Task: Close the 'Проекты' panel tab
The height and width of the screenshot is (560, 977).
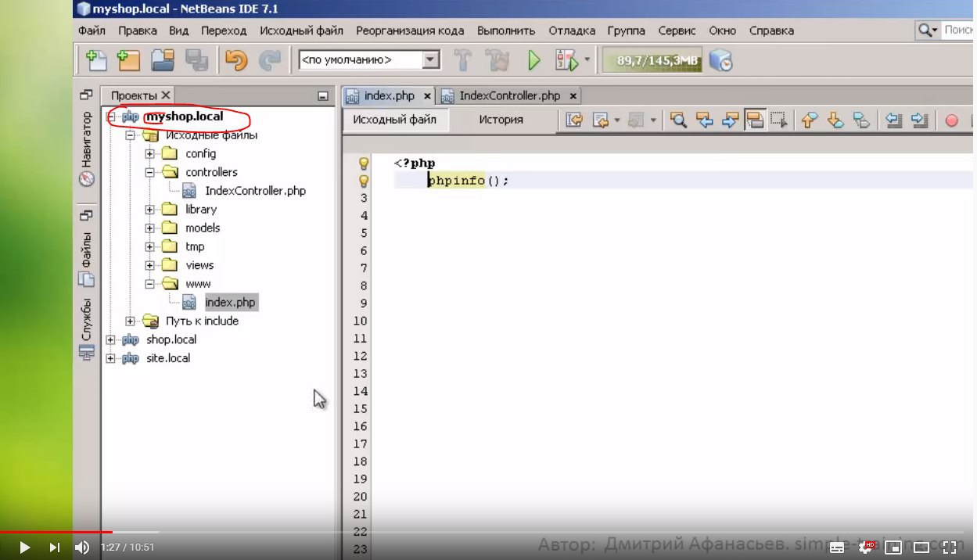Action: (x=166, y=95)
